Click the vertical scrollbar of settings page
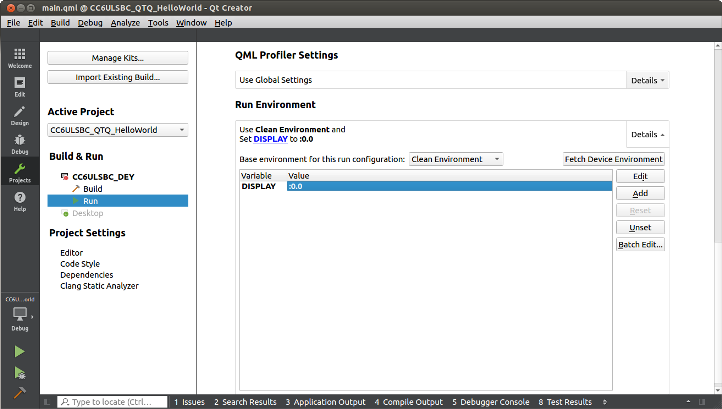The height and width of the screenshot is (409, 722). [x=718, y=216]
